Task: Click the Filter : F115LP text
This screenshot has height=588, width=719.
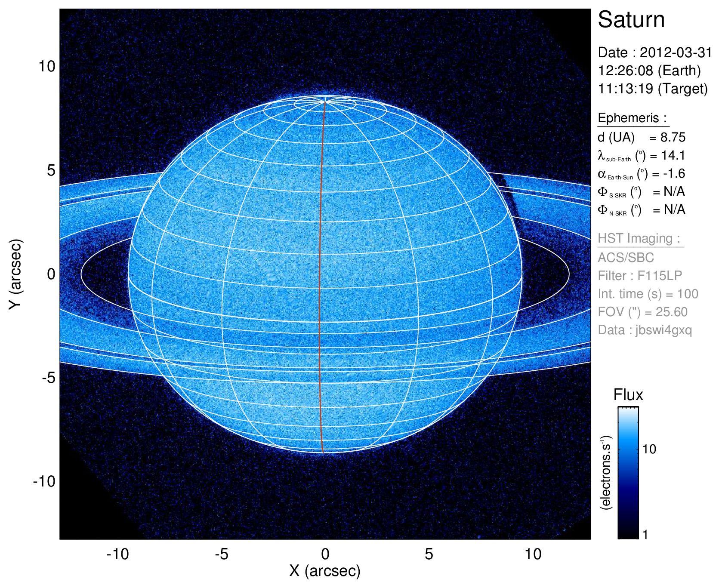Action: pos(640,276)
